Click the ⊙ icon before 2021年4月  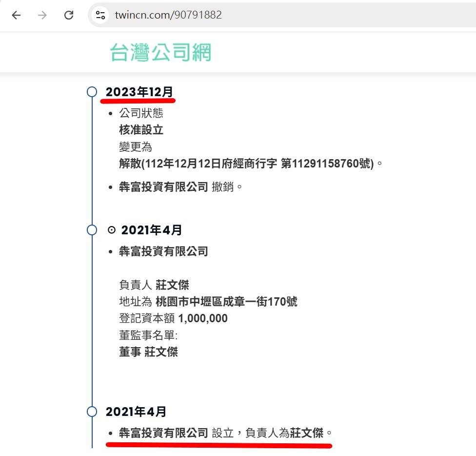111,230
